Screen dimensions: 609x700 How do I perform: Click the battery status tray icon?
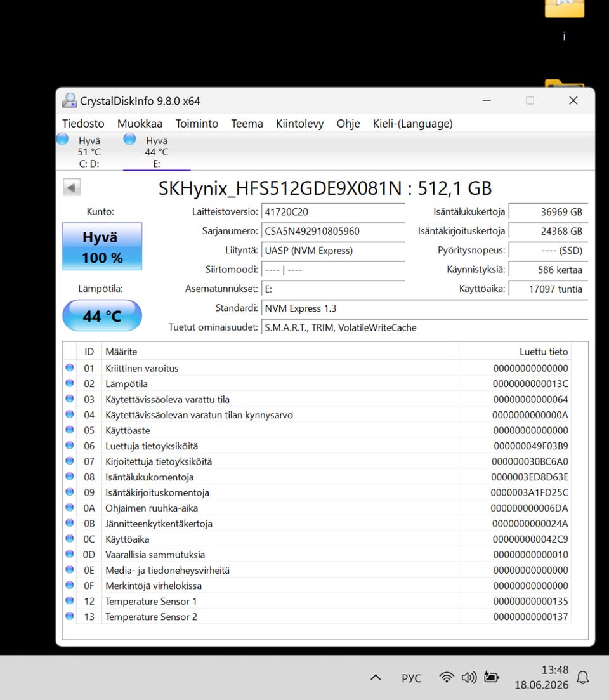pyautogui.click(x=491, y=677)
